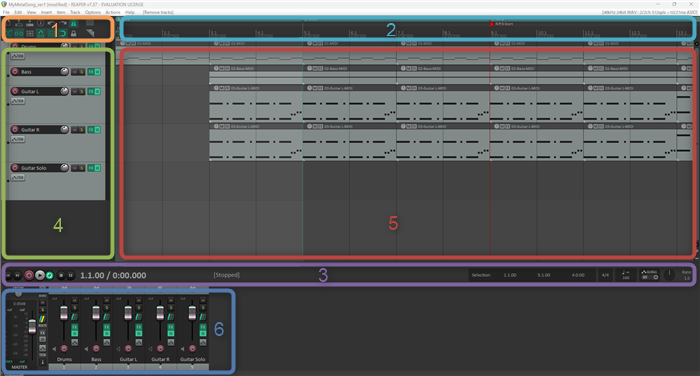Screen dimensions: 700x376
Task: Arm the Guitar L mixer channel for recording
Action: 128,349
